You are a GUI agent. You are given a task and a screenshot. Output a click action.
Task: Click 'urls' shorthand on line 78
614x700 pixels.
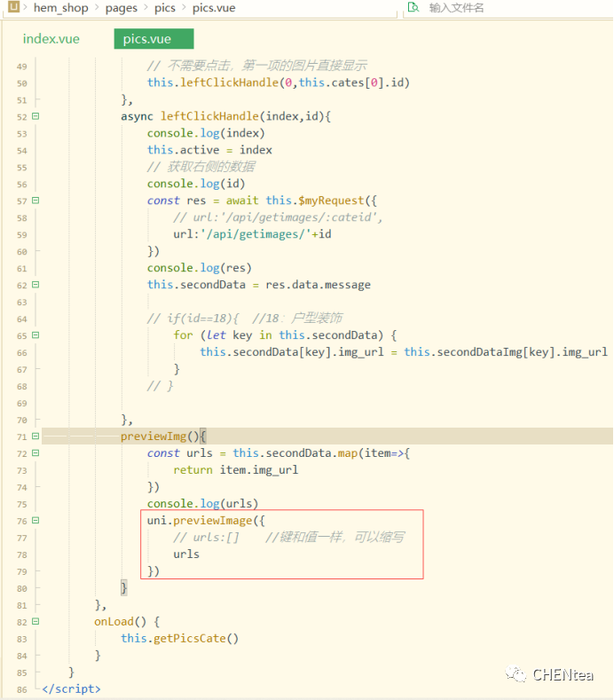click(x=186, y=554)
